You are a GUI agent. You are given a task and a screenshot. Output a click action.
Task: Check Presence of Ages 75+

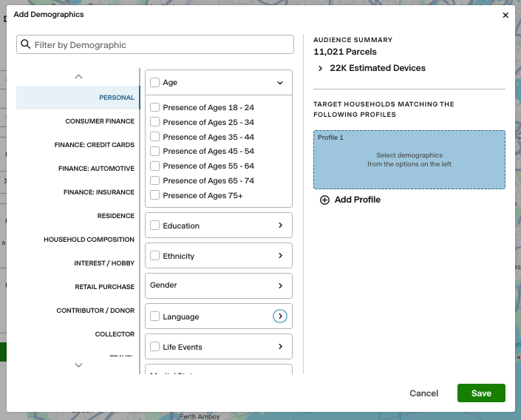(155, 195)
